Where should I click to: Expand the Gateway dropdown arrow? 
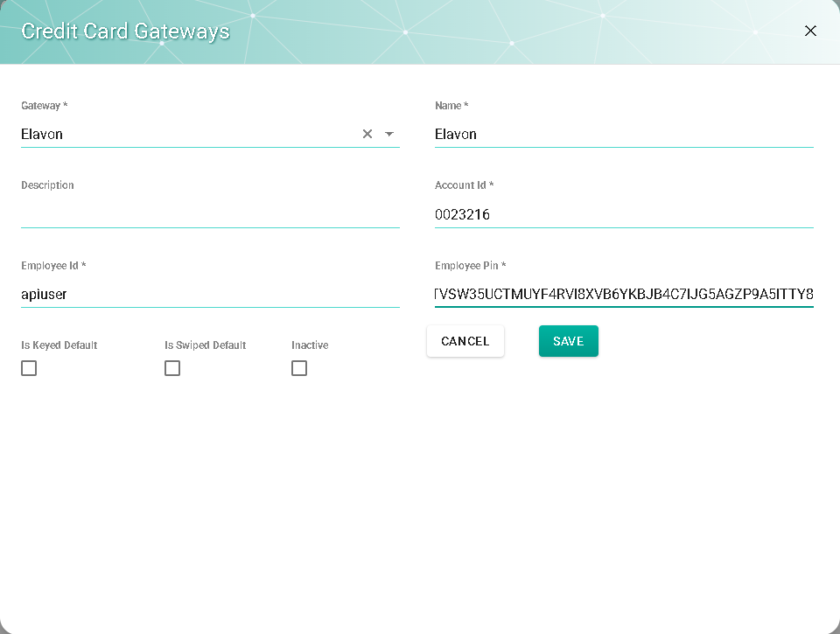pos(389,134)
